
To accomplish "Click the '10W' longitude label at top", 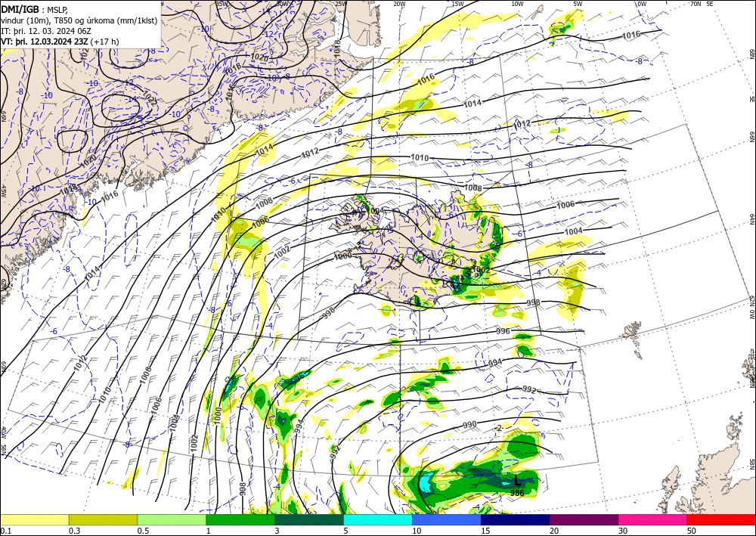I will click(517, 4).
